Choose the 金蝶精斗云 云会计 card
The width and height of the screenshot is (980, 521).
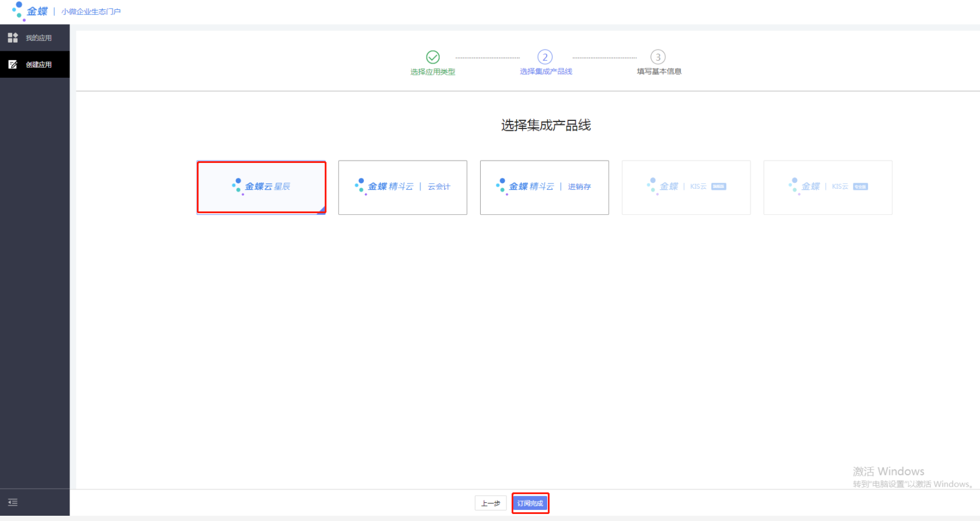click(x=402, y=187)
